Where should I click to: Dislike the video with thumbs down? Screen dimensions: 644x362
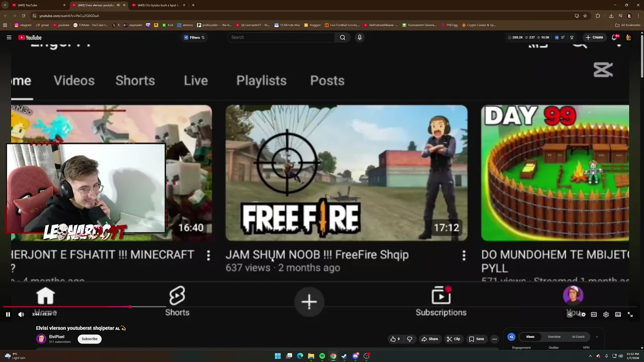tap(410, 339)
